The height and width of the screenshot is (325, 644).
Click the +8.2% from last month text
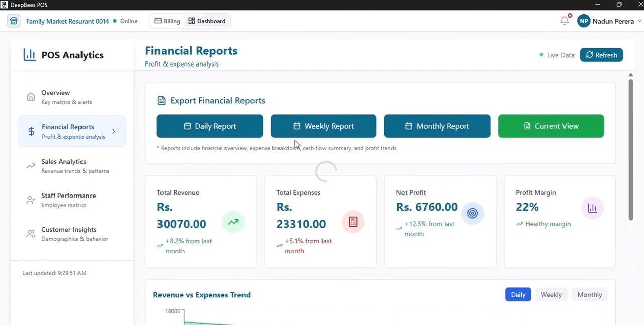[x=189, y=246]
